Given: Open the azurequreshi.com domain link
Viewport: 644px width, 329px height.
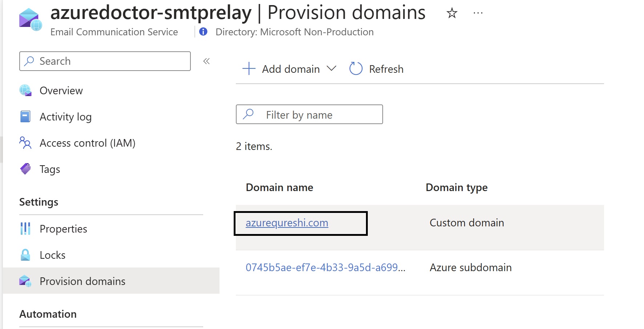Looking at the screenshot, I should 287,223.
